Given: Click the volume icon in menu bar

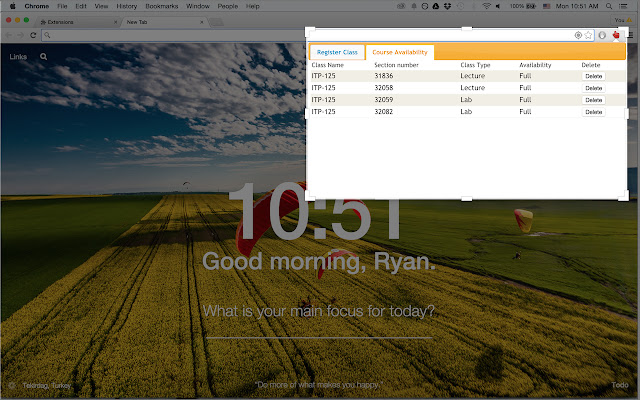Looking at the screenshot, I should [498, 6].
